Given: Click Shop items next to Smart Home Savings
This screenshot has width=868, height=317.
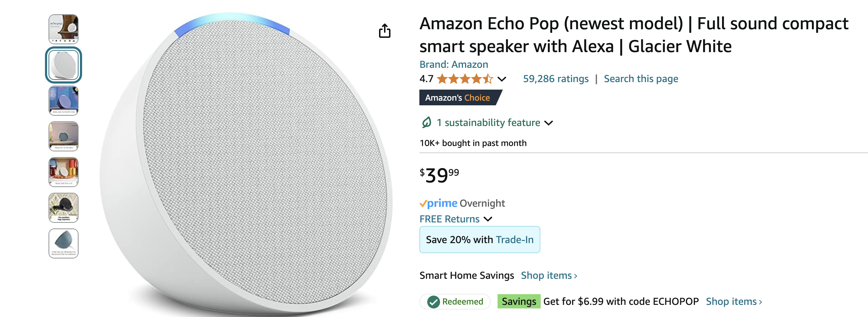Looking at the screenshot, I should [x=549, y=276].
